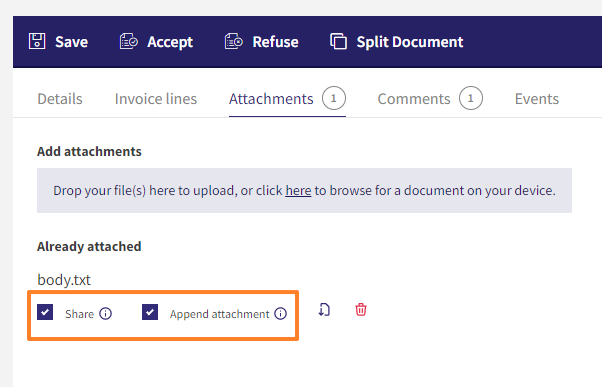This screenshot has width=602, height=387.
Task: Open the Append attachment info icon
Action: [x=280, y=314]
